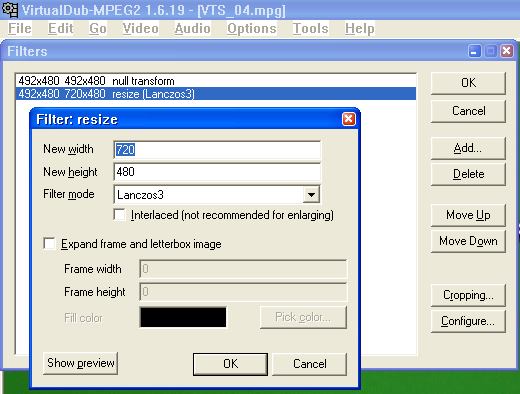520x394 pixels.
Task: Open the Filter mode dropdown
Action: [311, 195]
